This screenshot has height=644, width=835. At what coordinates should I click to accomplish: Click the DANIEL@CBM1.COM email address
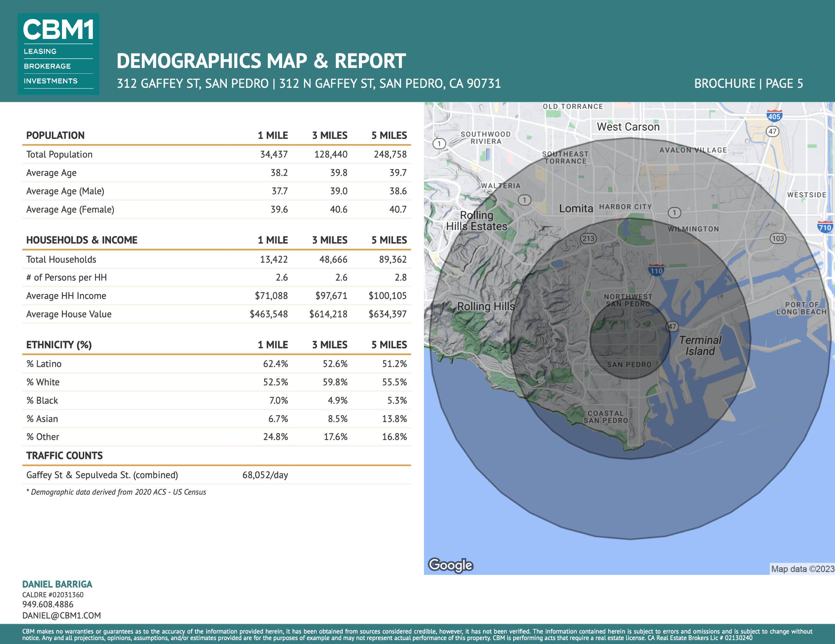tap(62, 615)
